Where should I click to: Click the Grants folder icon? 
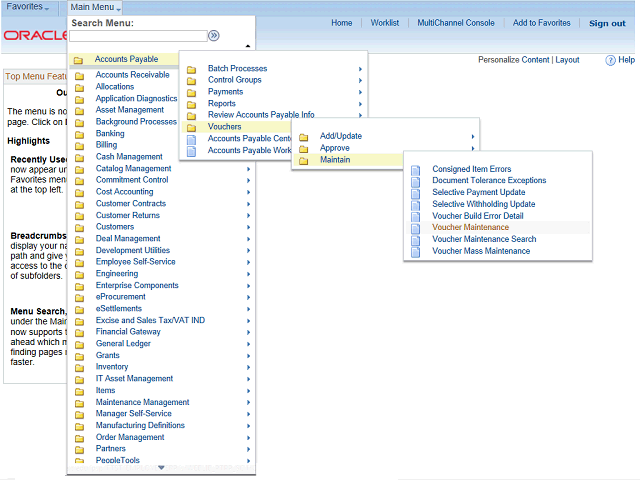pos(79,356)
